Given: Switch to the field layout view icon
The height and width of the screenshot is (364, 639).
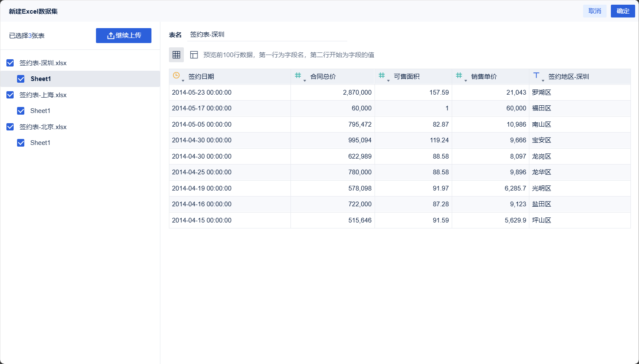Looking at the screenshot, I should point(194,55).
